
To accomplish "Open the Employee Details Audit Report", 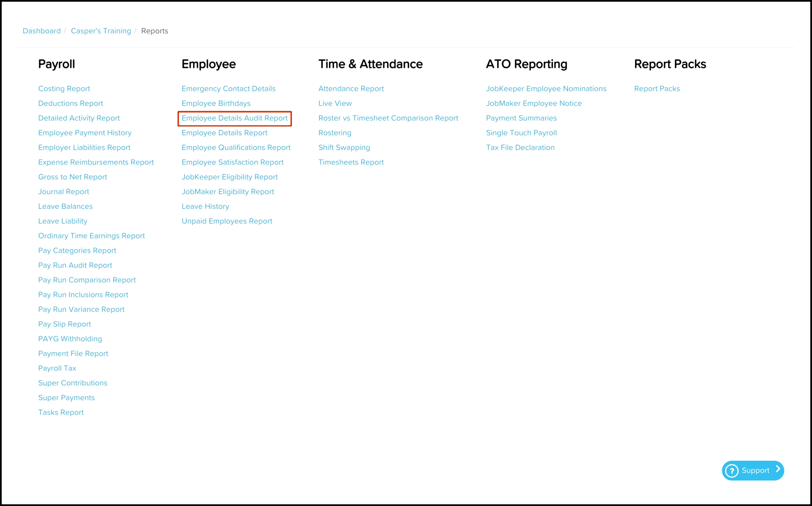I will [x=234, y=118].
